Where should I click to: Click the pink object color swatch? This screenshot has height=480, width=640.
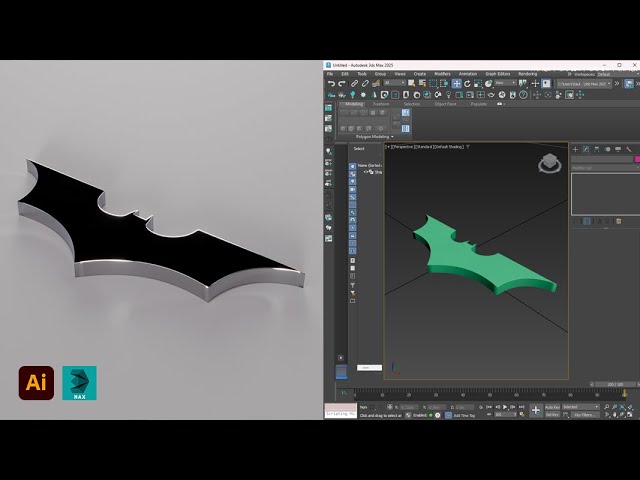pos(637,159)
